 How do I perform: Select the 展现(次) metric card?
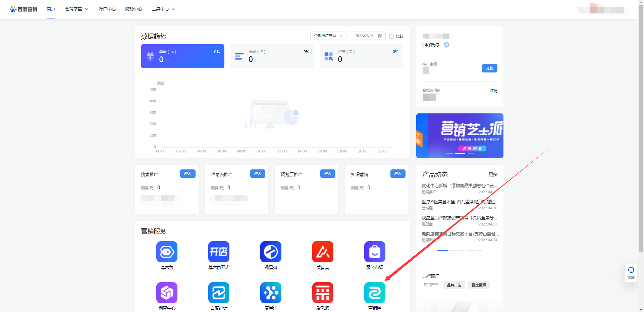click(x=272, y=56)
